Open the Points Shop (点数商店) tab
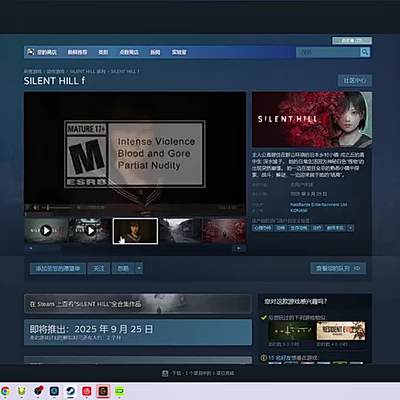Screen dimensions: 400x400 (x=129, y=52)
